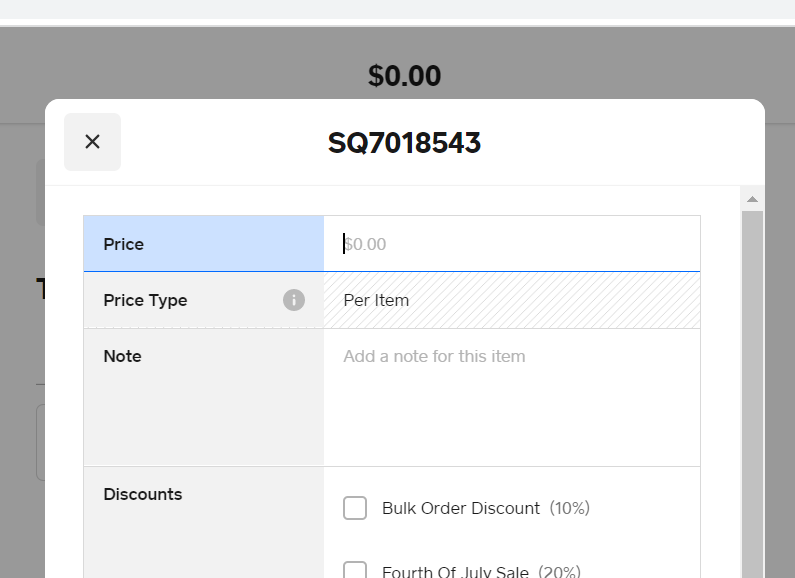Click the Price Type row label
The width and height of the screenshot is (795, 578).
tap(145, 300)
